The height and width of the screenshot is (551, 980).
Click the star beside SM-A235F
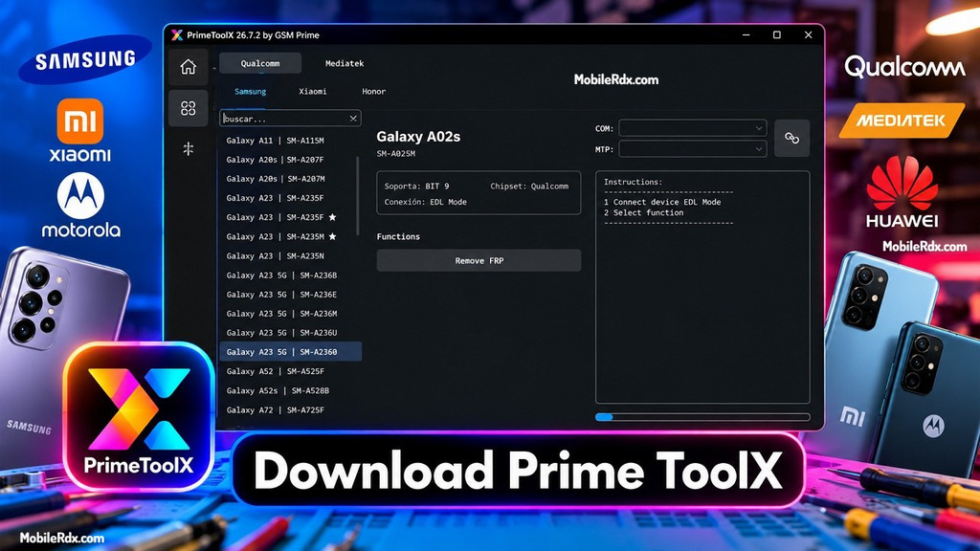332,217
